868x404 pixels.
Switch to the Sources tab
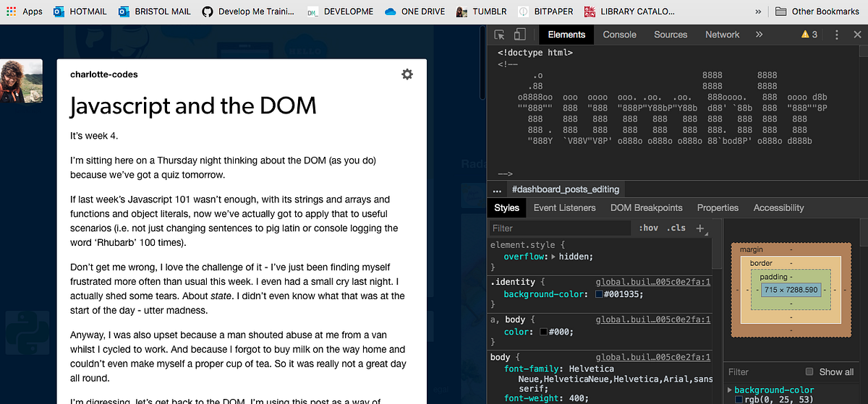click(671, 35)
